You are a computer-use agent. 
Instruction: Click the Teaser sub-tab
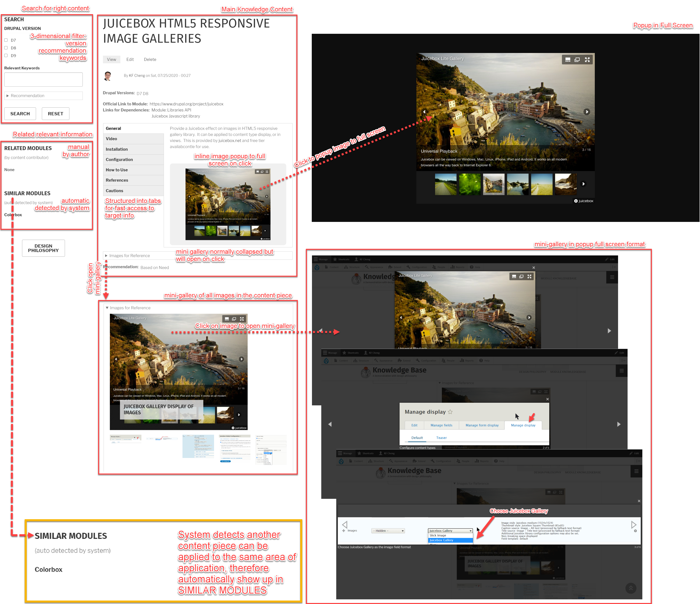coord(441,438)
